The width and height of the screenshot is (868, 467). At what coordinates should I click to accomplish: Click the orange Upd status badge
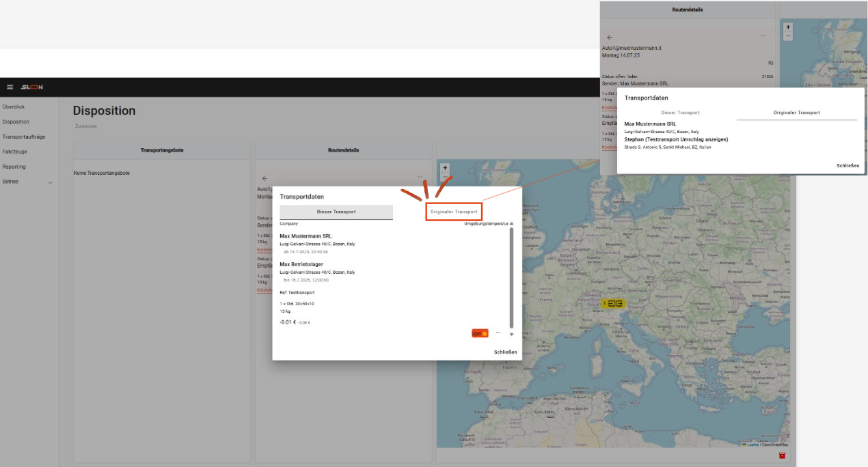pos(479,333)
